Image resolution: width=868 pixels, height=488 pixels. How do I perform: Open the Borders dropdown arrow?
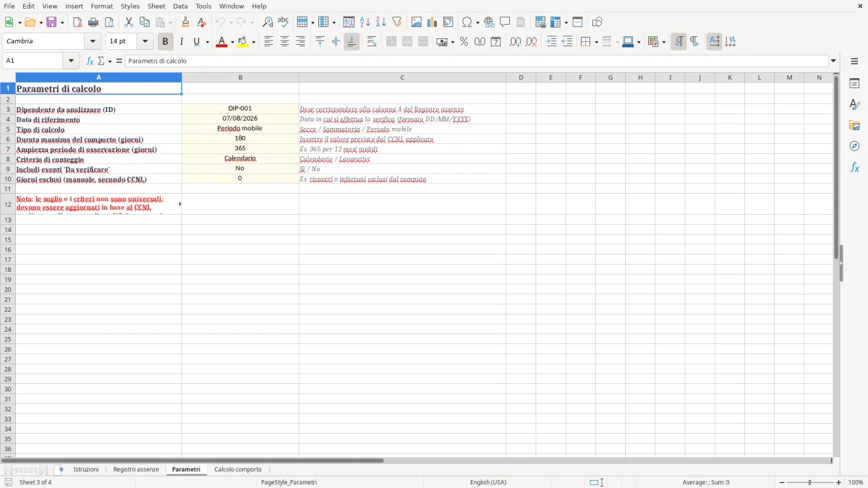pos(596,42)
